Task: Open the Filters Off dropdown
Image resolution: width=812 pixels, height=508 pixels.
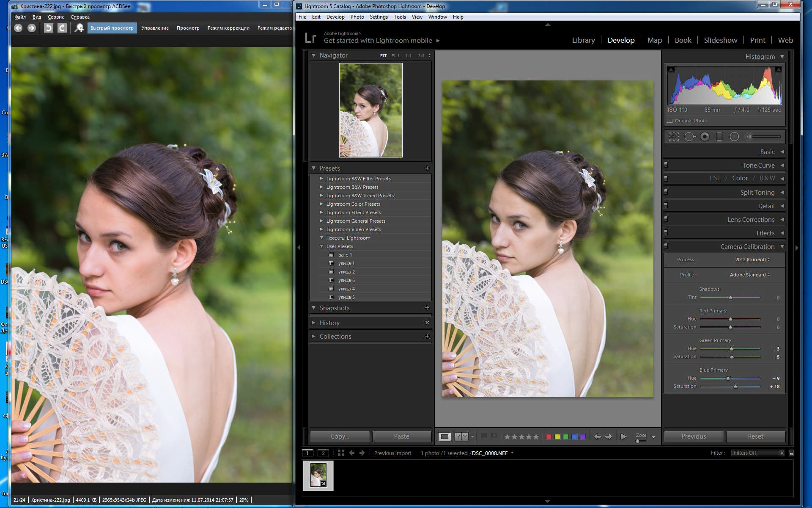Action: point(759,453)
